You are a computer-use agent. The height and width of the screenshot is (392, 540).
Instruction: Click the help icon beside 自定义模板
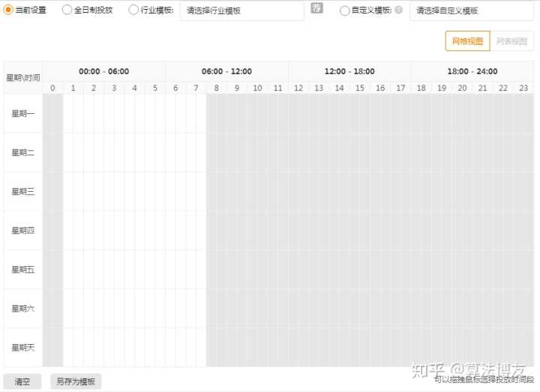[398, 10]
